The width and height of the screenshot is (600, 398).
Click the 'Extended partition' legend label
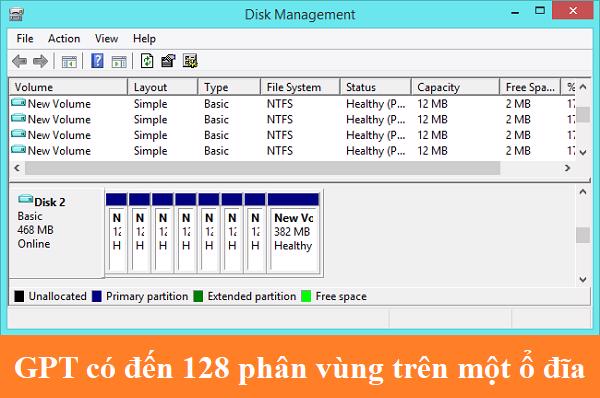point(252,296)
